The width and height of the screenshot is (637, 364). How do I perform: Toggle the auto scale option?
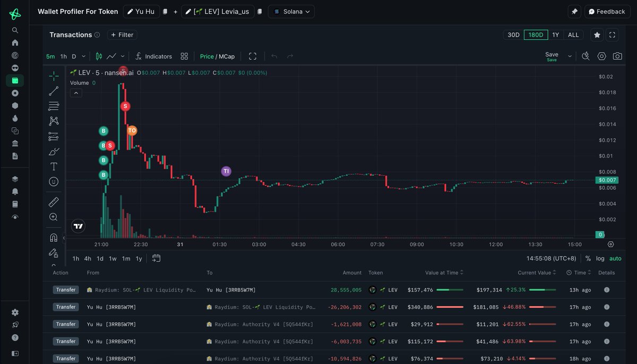click(x=615, y=258)
